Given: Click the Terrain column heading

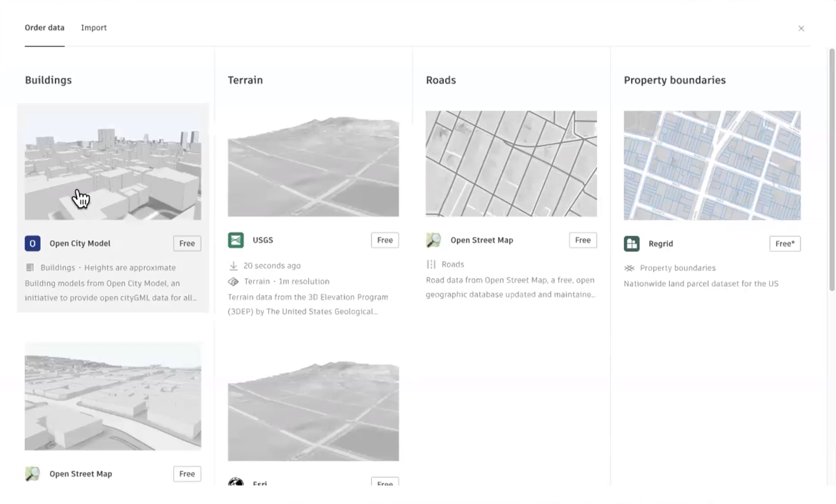Looking at the screenshot, I should coord(245,80).
